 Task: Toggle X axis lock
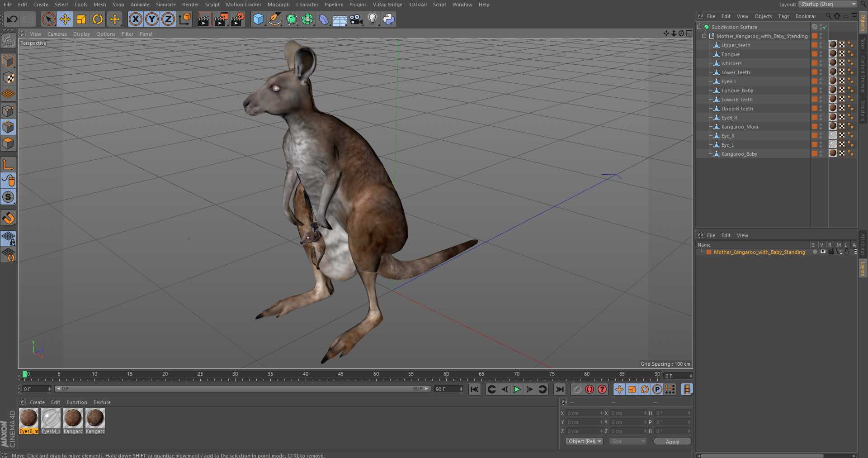pyautogui.click(x=135, y=19)
